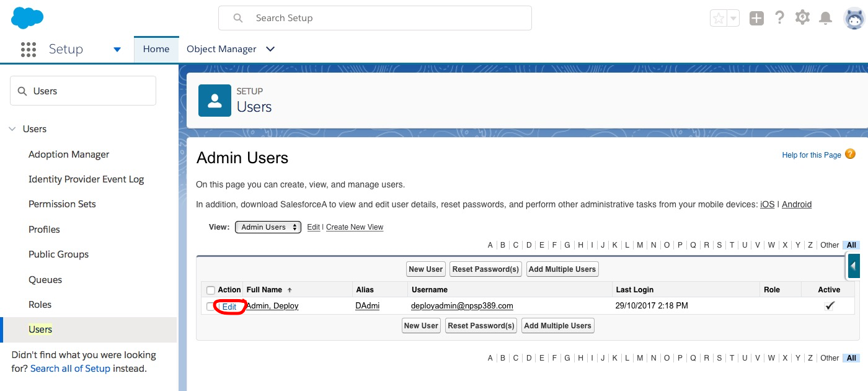Click Search all of Setup link

pyautogui.click(x=70, y=368)
